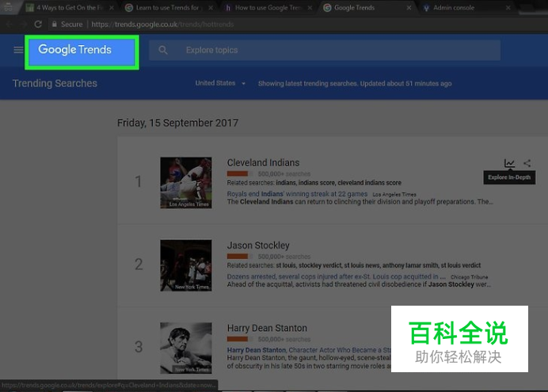Click the Jason Stockley title
This screenshot has height=392, width=548.
click(258, 245)
